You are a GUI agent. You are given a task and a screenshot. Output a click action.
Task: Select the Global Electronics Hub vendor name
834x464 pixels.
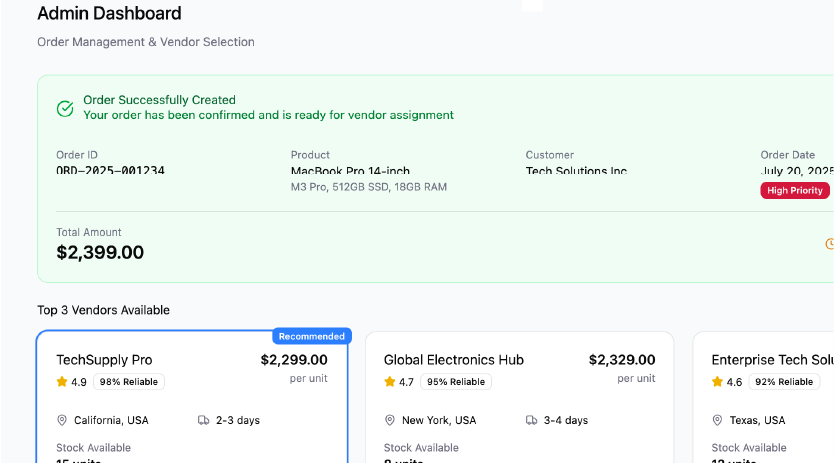454,360
